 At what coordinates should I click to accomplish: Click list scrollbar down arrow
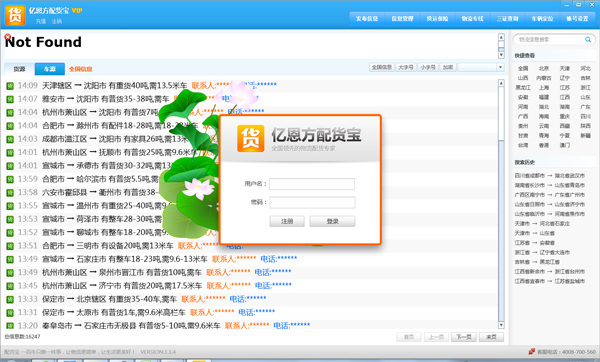coord(501,325)
